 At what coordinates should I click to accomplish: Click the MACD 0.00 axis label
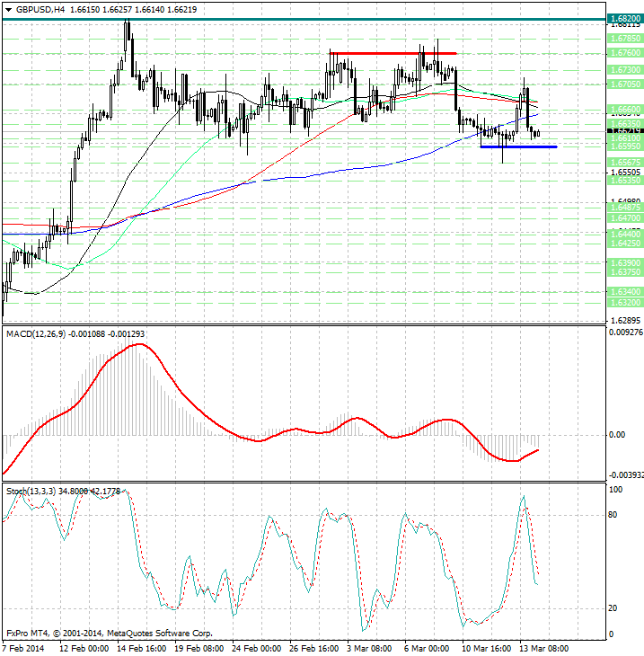(617, 435)
